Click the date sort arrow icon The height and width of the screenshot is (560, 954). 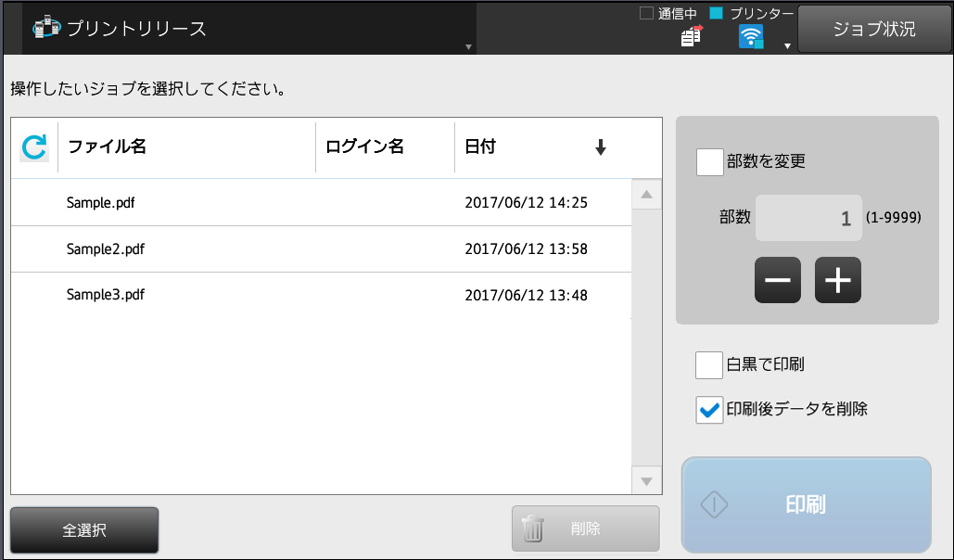coord(601,147)
